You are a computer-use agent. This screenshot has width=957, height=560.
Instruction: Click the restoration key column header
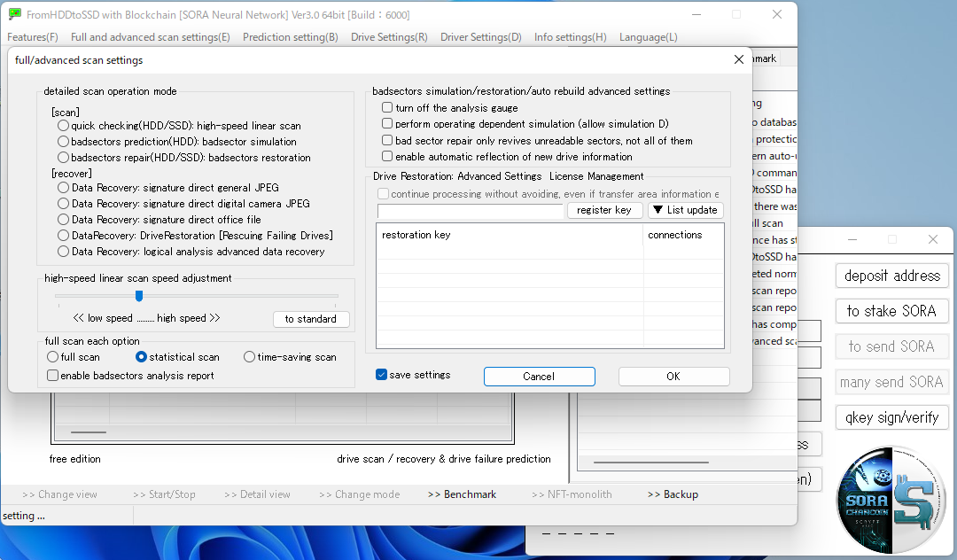click(x=509, y=235)
